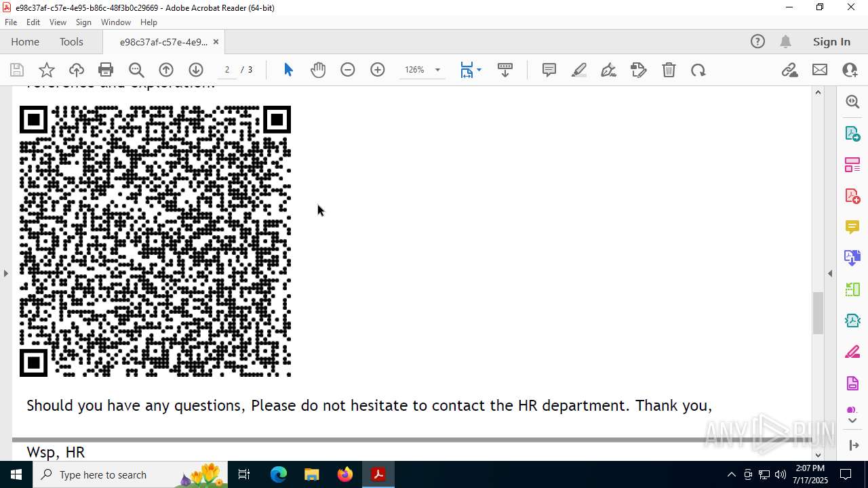
Task: Open Organize Pages tool in right pane
Action: [852, 164]
